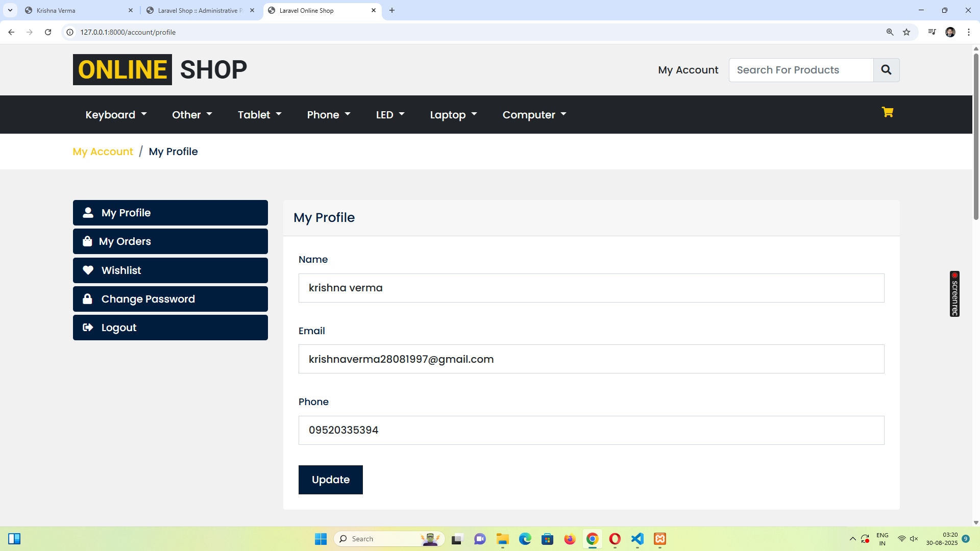
Task: Open File Explorer from the taskbar
Action: pyautogui.click(x=503, y=539)
